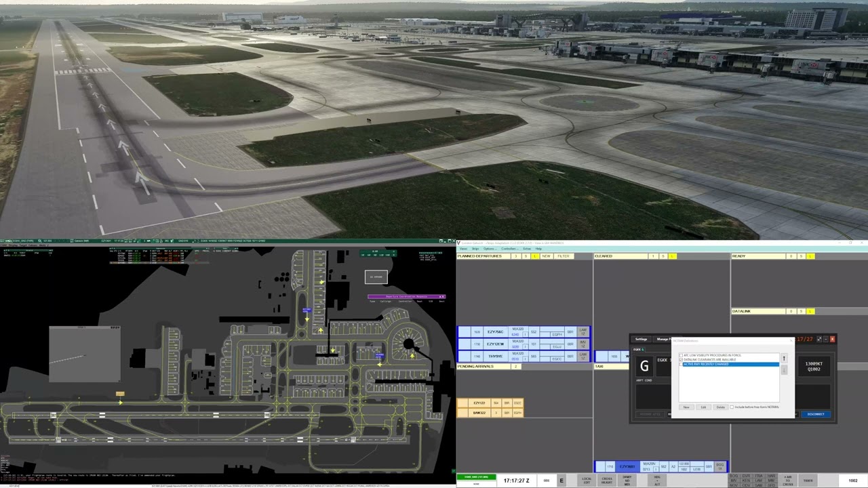The width and height of the screenshot is (868, 488).
Task: Select the EZY756C departure strip callsign
Action: point(496,332)
